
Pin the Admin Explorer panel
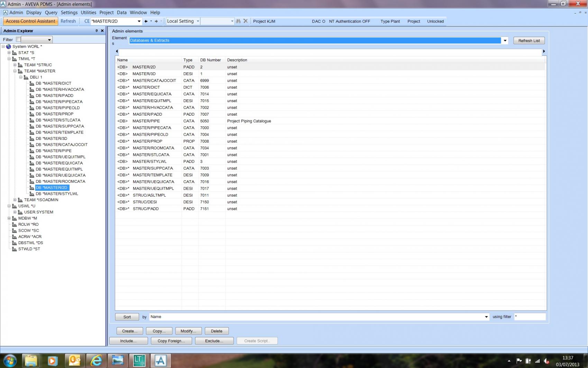(x=97, y=31)
